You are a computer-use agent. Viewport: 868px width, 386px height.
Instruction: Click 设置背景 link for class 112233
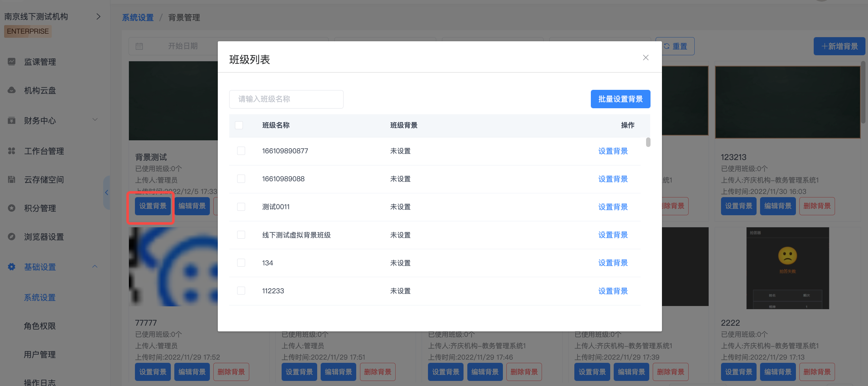point(613,291)
